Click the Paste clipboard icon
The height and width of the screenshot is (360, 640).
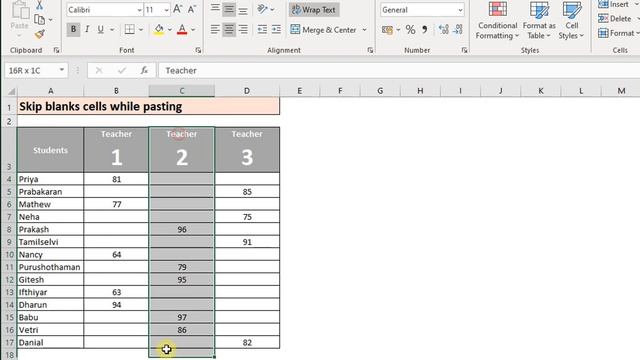point(19,10)
